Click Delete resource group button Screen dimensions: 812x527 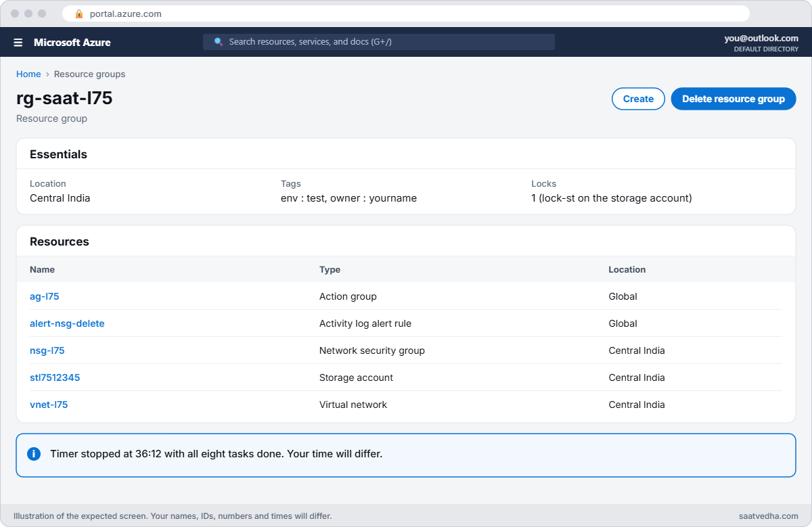[734, 99]
